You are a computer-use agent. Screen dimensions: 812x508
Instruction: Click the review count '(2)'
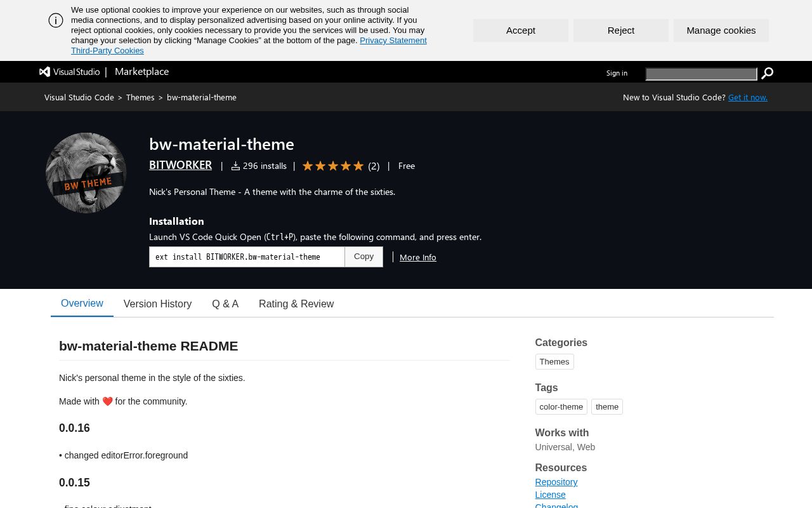374,166
